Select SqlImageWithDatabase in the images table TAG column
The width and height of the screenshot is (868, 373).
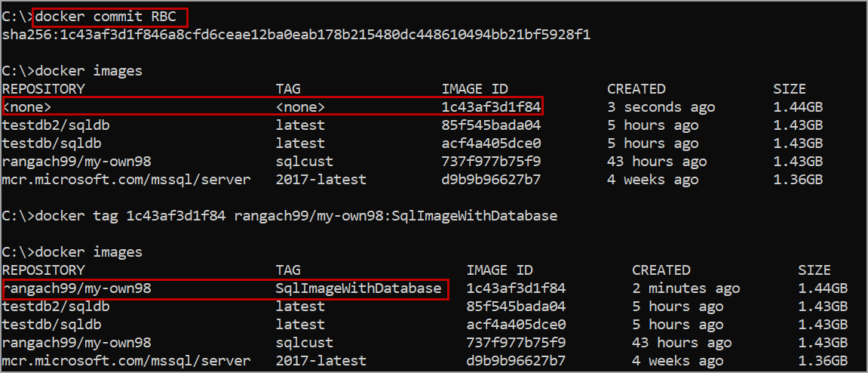[358, 288]
